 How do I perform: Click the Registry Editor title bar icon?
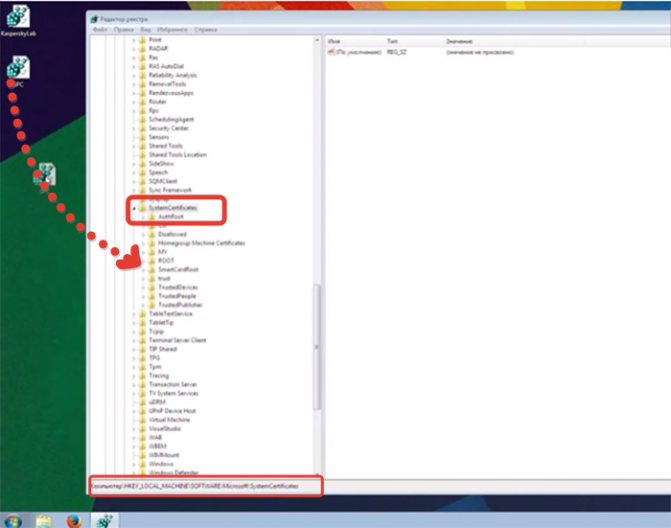coord(95,19)
